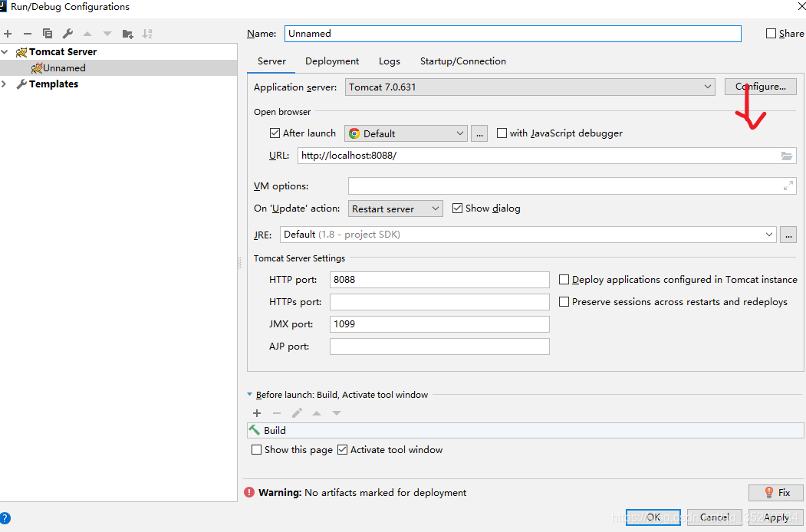Open edit templates wrench icon
This screenshot has height=532, width=806.
click(x=67, y=34)
